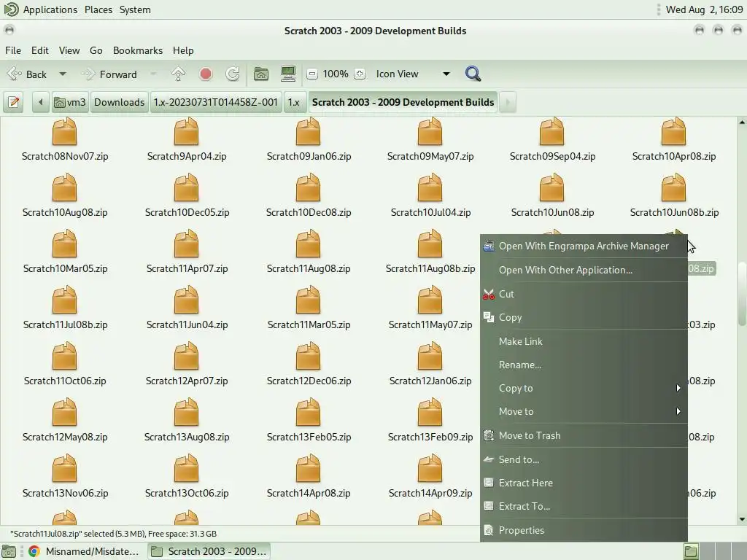This screenshot has height=560, width=747.
Task: Open the File menu
Action: click(x=13, y=50)
